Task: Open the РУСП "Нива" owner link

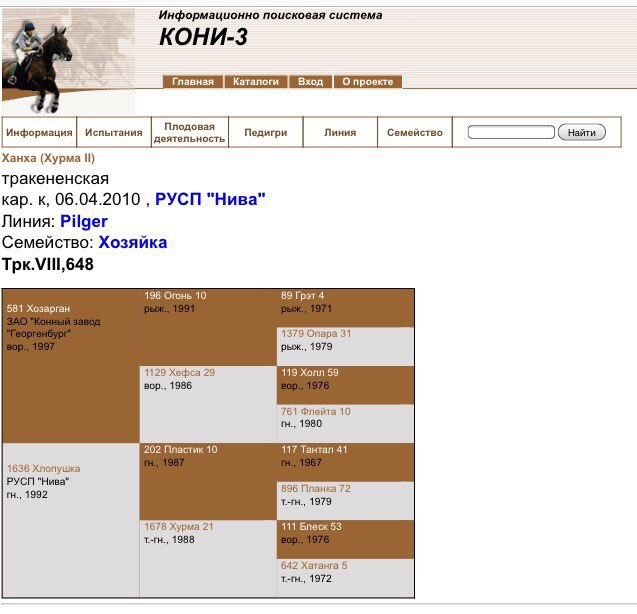Action: [x=210, y=200]
